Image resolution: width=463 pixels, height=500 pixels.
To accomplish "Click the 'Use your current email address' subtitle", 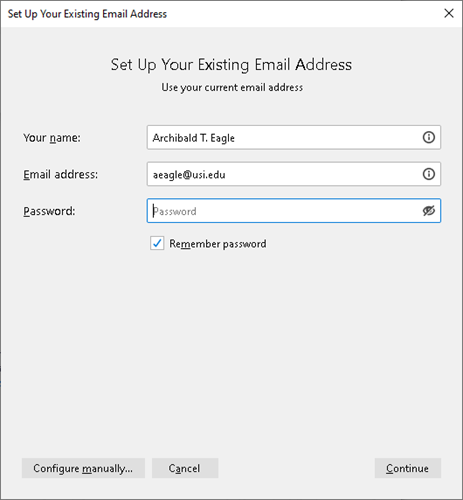I will point(232,87).
